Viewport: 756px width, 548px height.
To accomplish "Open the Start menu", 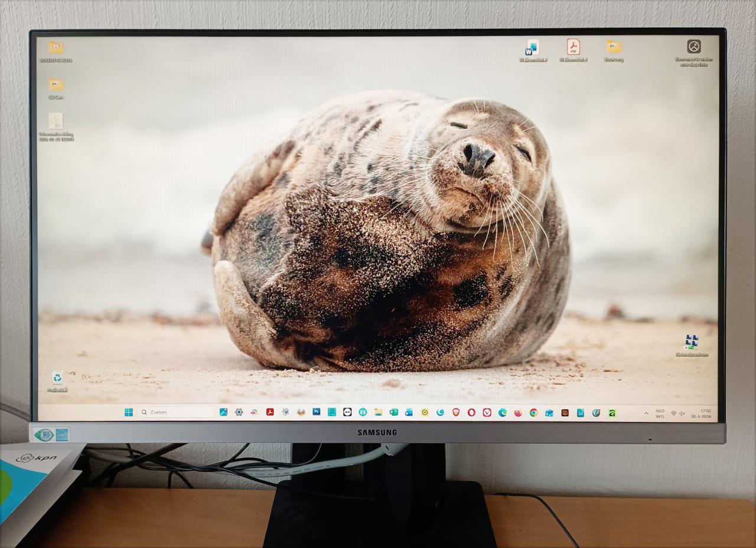I will point(129,412).
